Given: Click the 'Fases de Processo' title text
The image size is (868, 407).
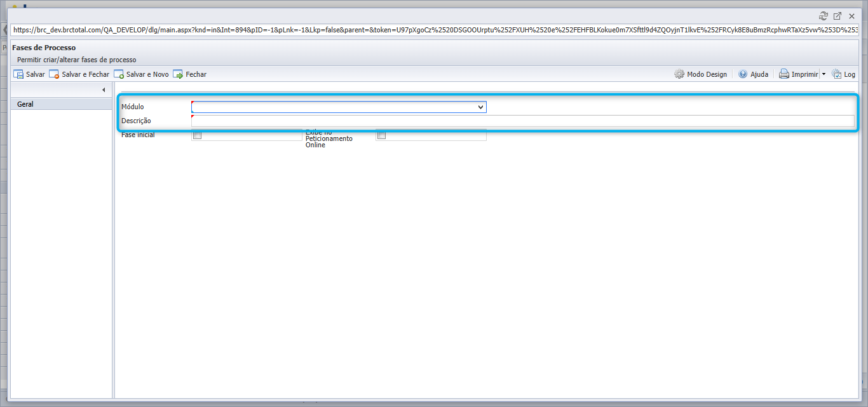Looking at the screenshot, I should pyautogui.click(x=44, y=48).
